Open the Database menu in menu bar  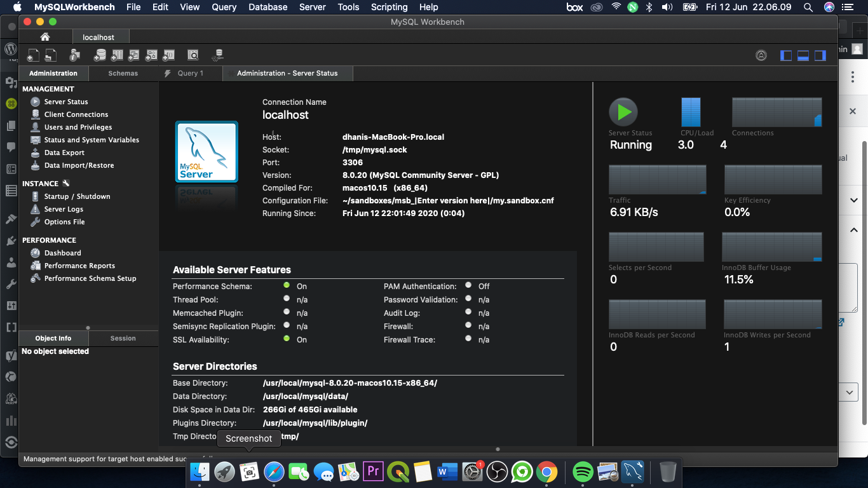tap(267, 7)
